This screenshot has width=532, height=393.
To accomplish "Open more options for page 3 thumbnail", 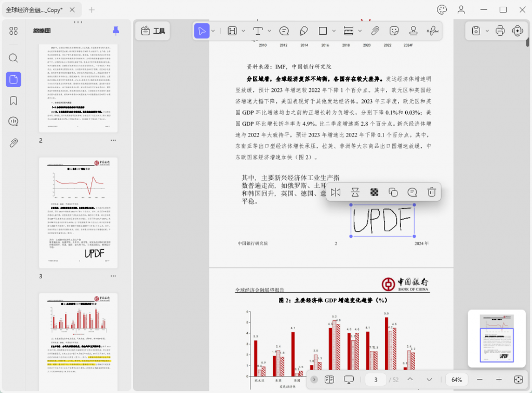I will [x=113, y=276].
